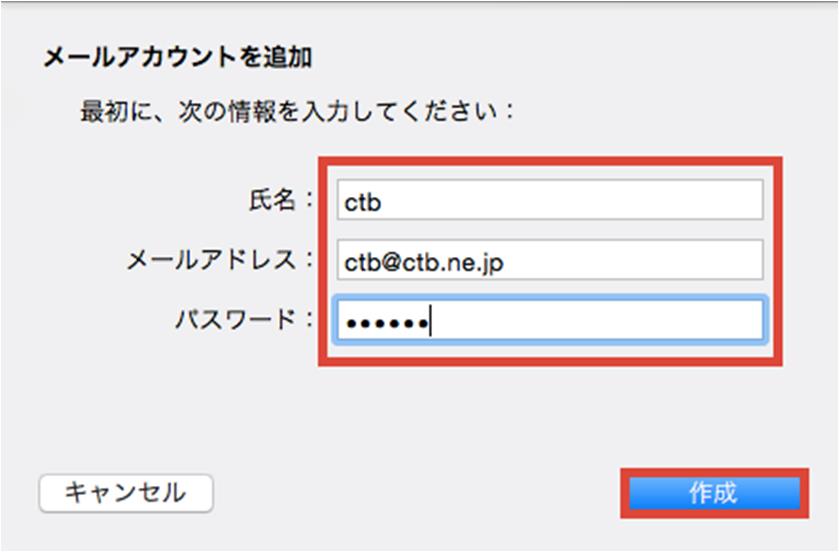The height and width of the screenshot is (552, 839).
Task: Click the 作成 button to create account
Action: (x=714, y=493)
